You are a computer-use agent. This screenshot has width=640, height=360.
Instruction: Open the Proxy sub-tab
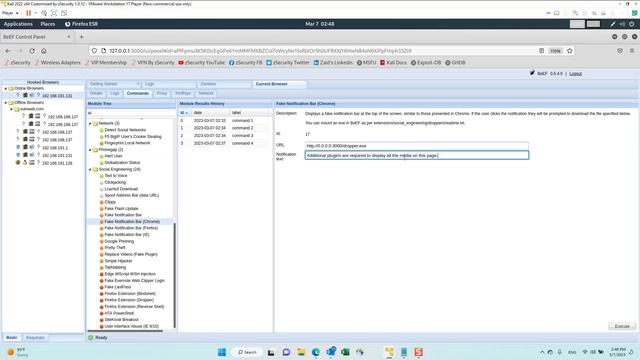[x=162, y=93]
